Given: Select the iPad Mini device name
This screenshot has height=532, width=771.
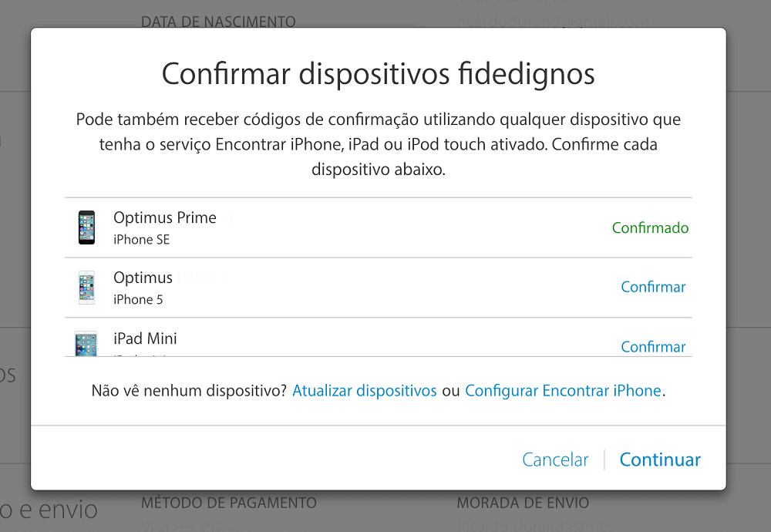Looking at the screenshot, I should [145, 338].
